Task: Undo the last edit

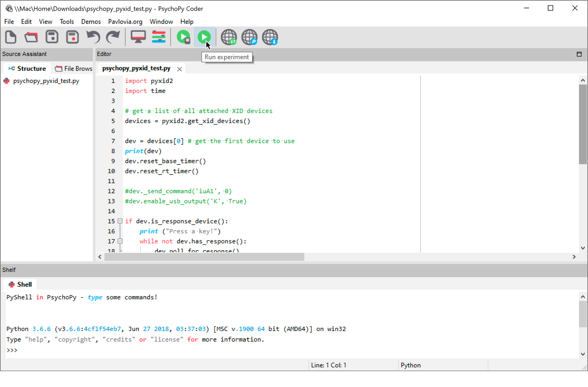Action: pos(93,37)
